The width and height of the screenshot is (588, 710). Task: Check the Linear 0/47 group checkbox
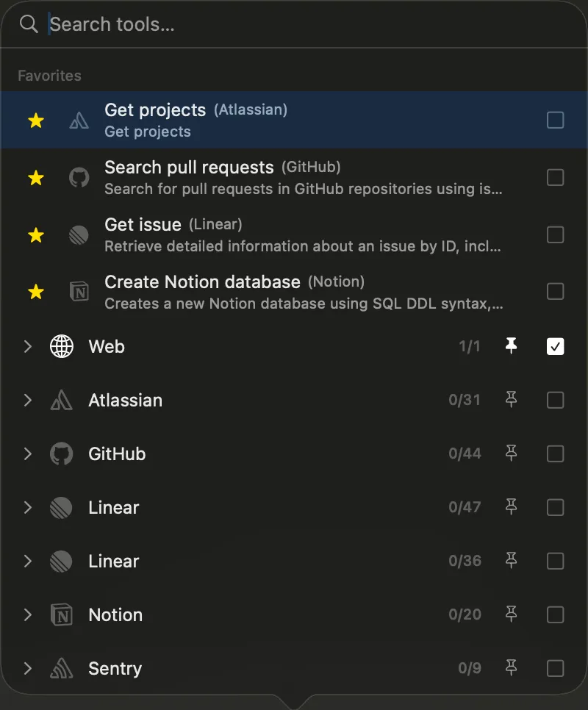click(x=556, y=508)
